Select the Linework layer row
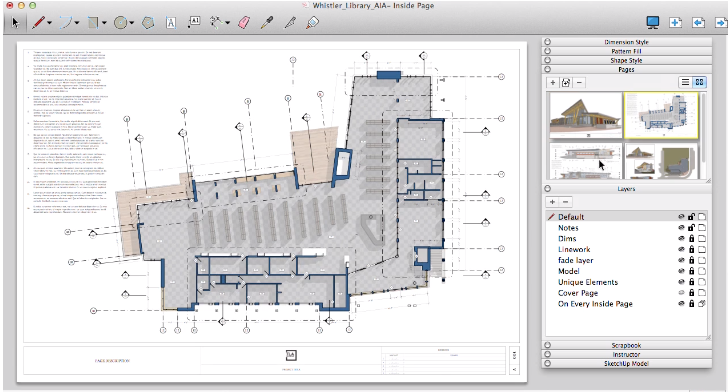This screenshot has width=728, height=392. click(626, 249)
